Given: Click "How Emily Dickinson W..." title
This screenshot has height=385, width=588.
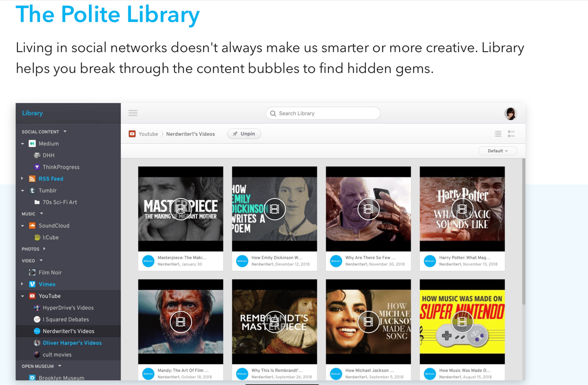Looking at the screenshot, I should point(277,258).
